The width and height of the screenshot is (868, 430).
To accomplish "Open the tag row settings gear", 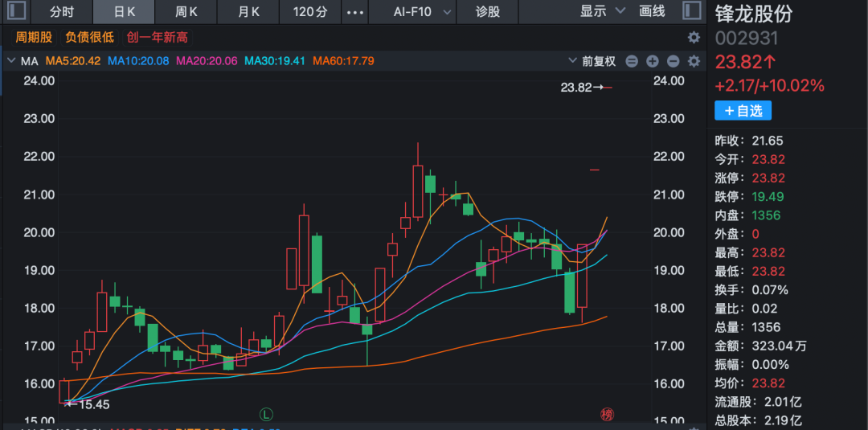I will pyautogui.click(x=694, y=37).
